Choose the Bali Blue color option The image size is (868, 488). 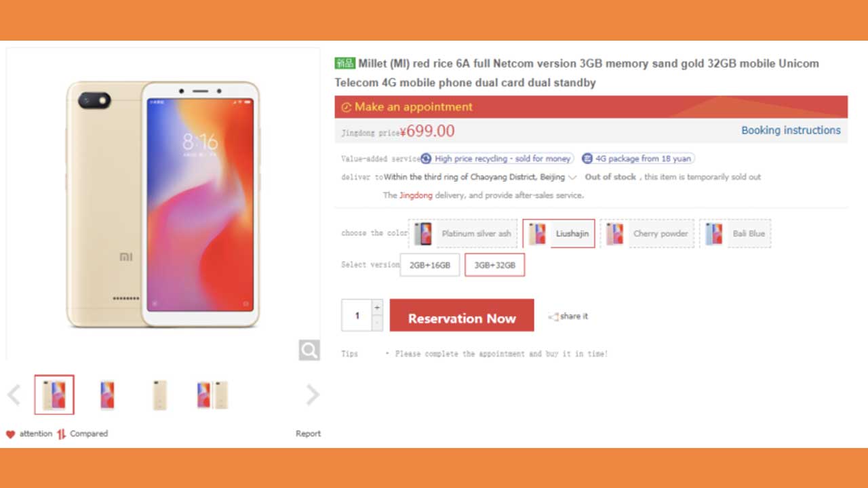[x=735, y=233]
